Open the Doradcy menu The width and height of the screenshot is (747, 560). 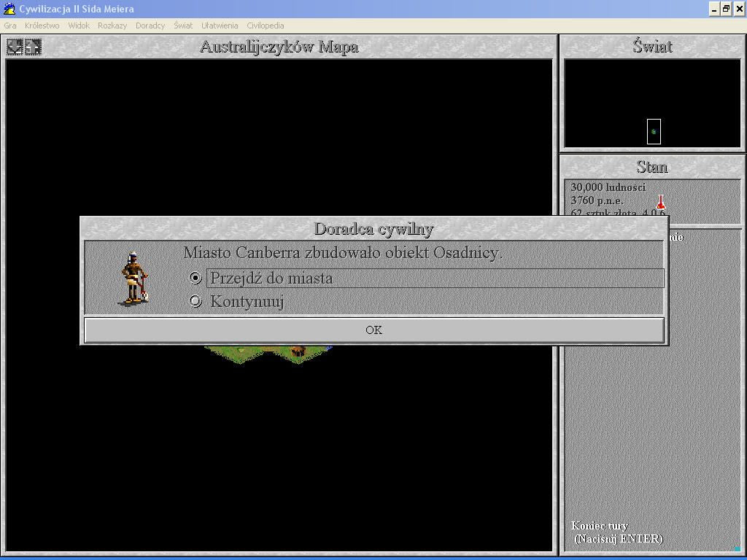pyautogui.click(x=150, y=26)
